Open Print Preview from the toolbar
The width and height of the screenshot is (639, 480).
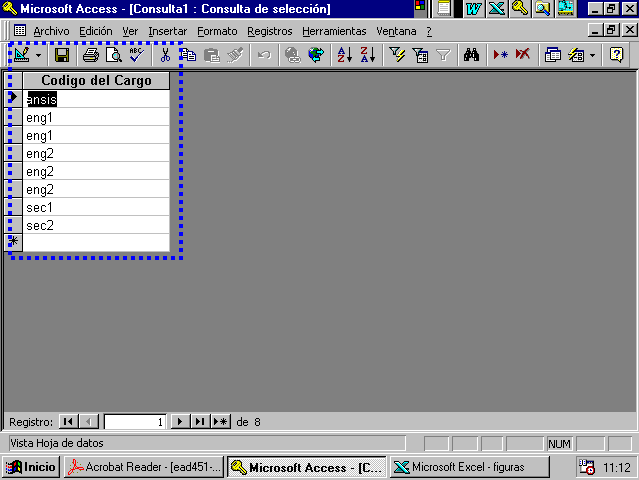[x=114, y=55]
